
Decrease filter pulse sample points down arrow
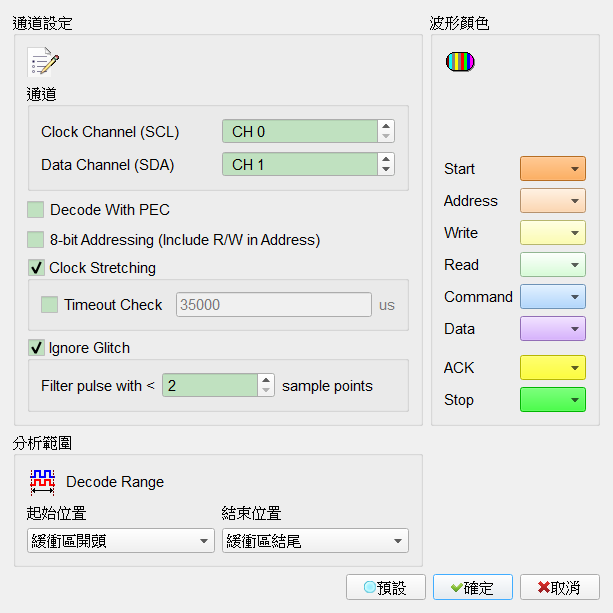266,390
